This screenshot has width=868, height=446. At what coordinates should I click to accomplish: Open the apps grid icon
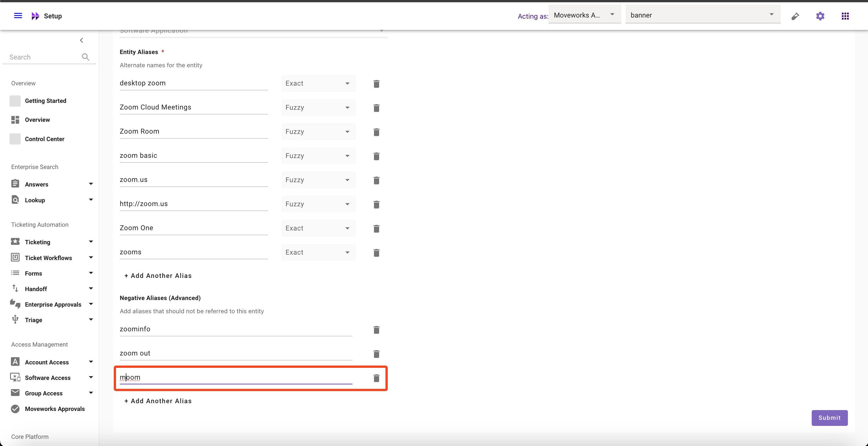[x=845, y=16]
